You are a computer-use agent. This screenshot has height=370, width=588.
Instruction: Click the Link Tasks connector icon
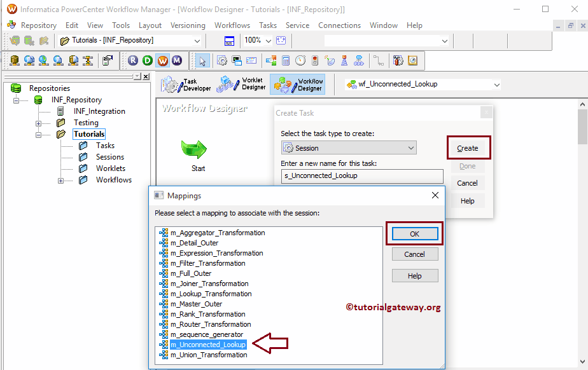(379, 60)
